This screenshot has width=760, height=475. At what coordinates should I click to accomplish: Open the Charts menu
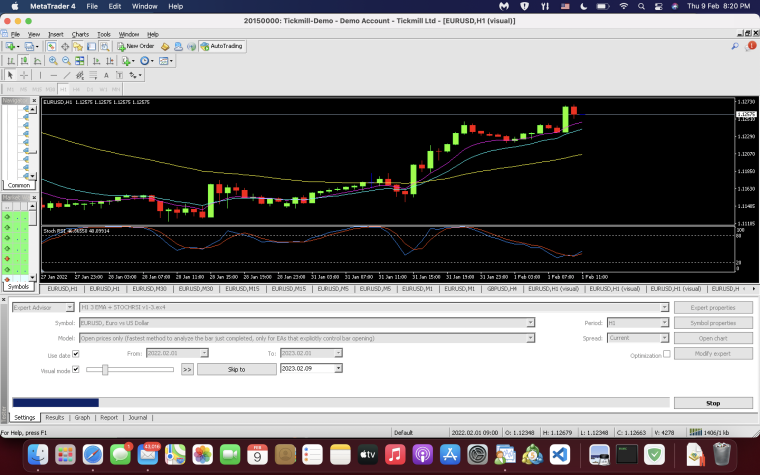[x=80, y=34]
